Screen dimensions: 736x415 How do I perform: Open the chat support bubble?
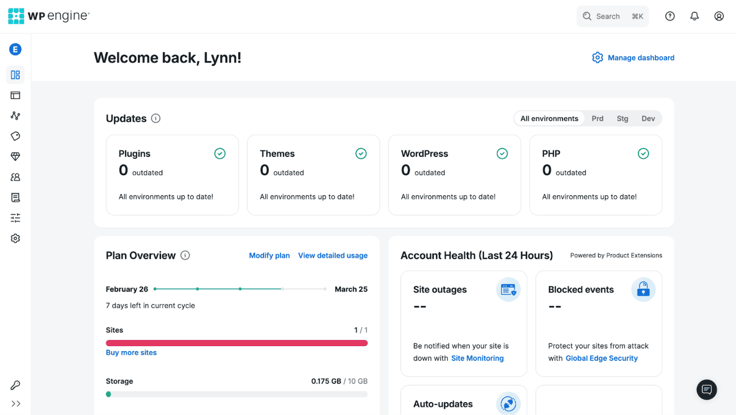click(x=706, y=390)
